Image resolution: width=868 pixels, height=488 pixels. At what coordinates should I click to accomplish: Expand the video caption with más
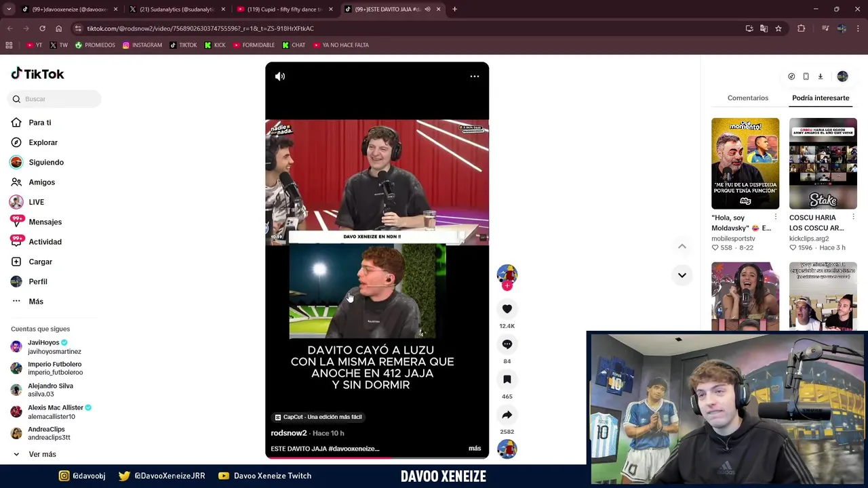475,448
